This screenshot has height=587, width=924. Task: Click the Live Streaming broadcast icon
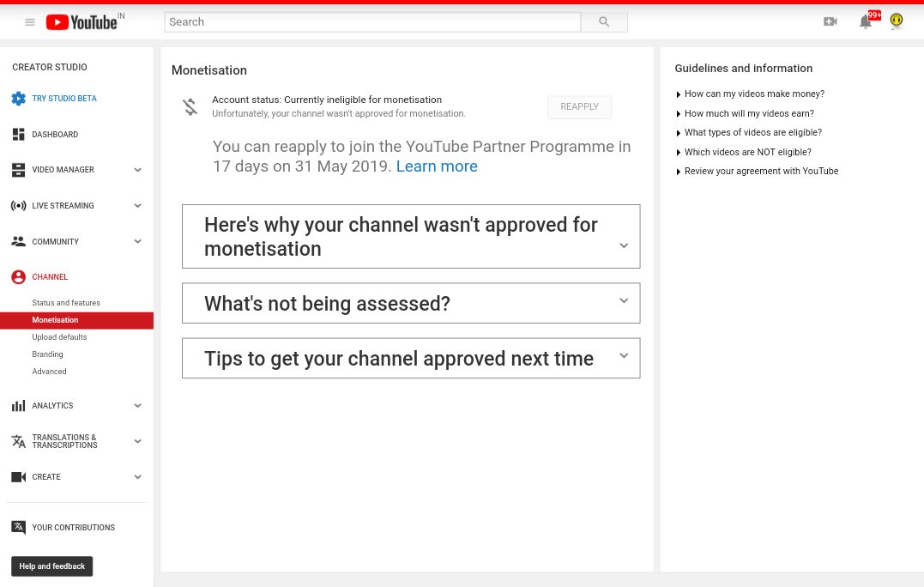[x=18, y=206]
